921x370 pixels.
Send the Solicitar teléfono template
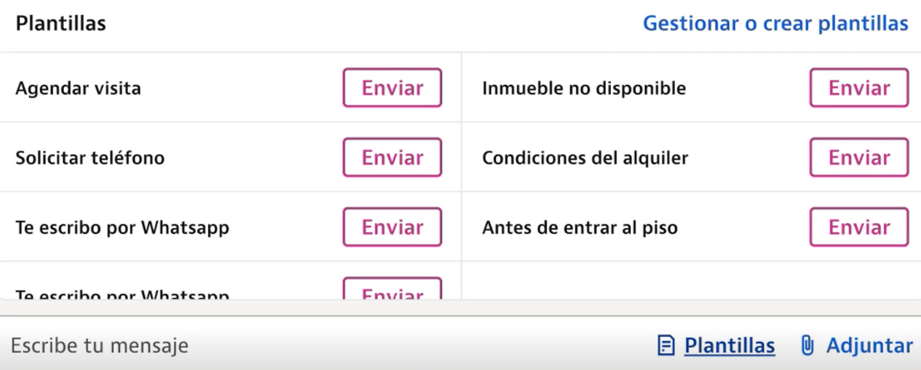(x=392, y=157)
